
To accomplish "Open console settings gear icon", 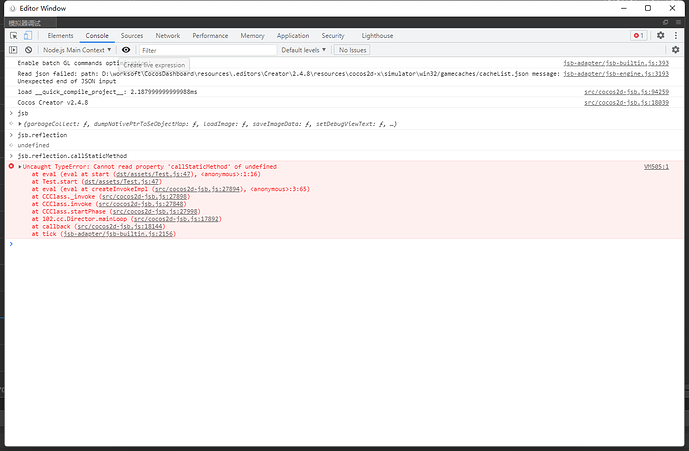I will click(676, 50).
